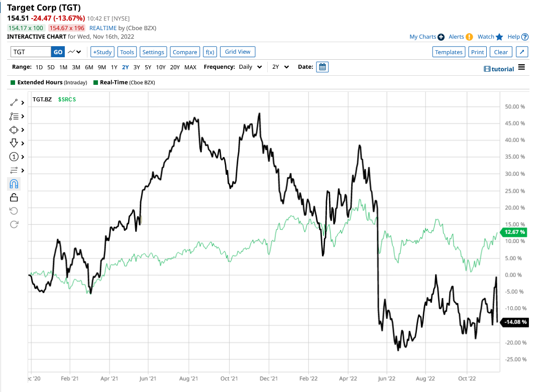The width and height of the screenshot is (544, 392).
Task: Expand shapes tool options arrow
Action: coord(23,130)
